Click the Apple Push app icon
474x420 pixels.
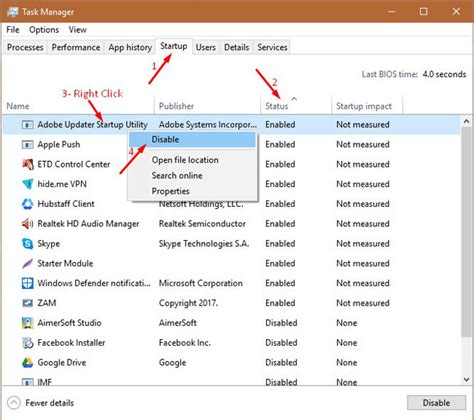click(27, 145)
